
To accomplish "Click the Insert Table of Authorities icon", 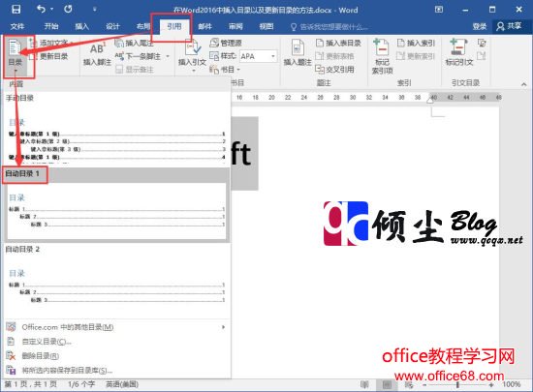I will [482, 44].
